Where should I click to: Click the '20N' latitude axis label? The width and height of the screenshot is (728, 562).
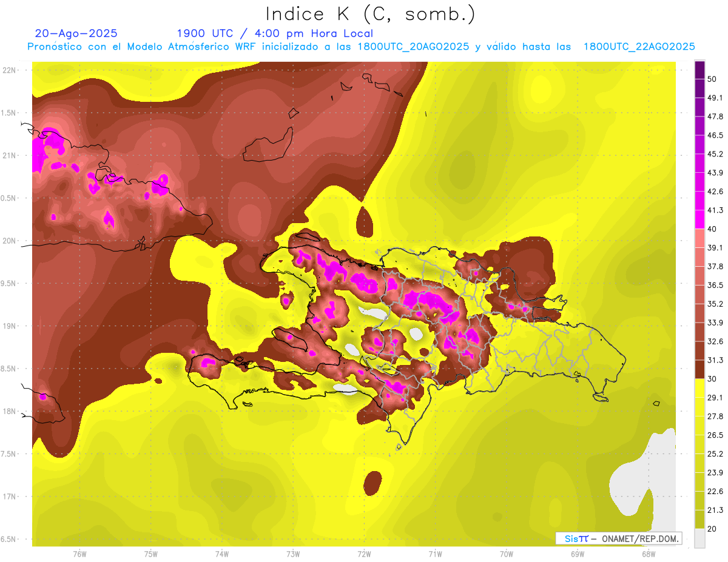(x=9, y=241)
